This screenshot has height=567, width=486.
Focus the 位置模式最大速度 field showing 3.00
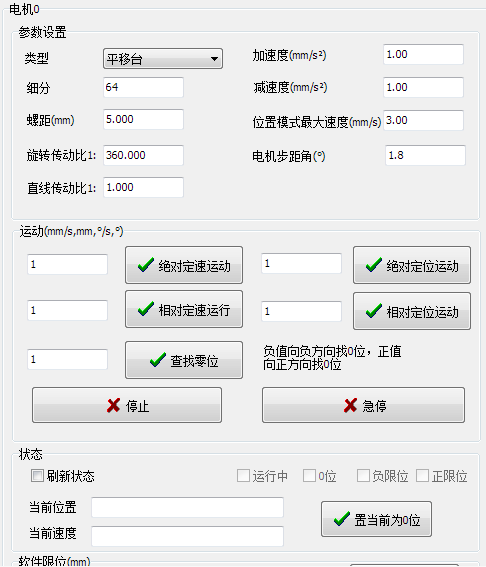[423, 120]
